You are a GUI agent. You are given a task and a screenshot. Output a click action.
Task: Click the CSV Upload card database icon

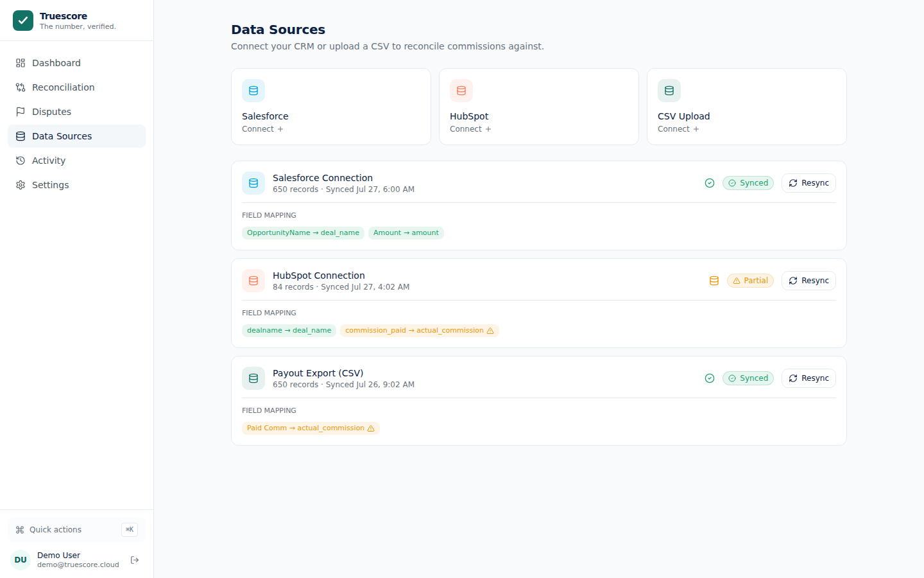[669, 91]
